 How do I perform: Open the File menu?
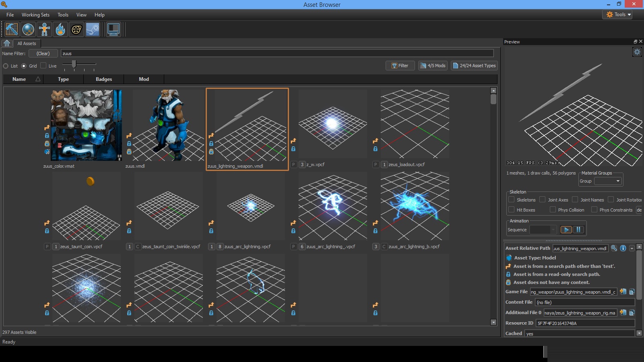10,15
